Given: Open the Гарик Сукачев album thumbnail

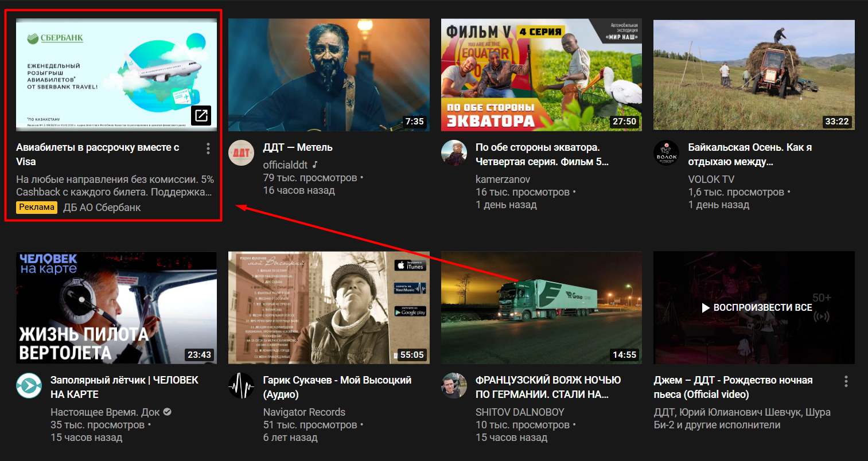Looking at the screenshot, I should pos(329,307).
